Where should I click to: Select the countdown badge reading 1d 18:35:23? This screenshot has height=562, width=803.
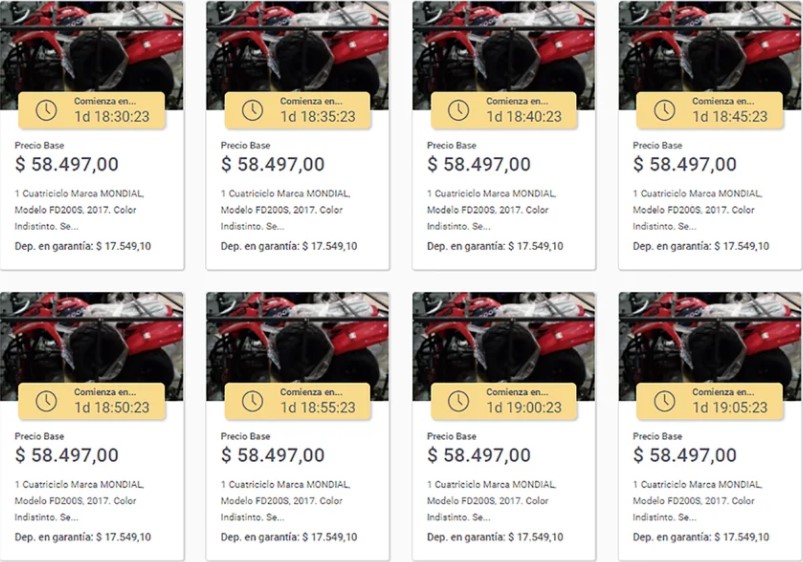click(x=298, y=110)
